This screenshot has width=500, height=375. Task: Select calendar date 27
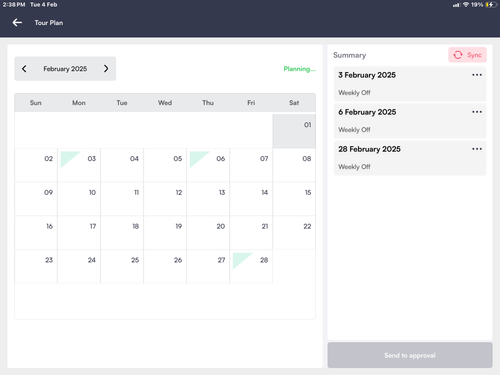[x=208, y=266]
